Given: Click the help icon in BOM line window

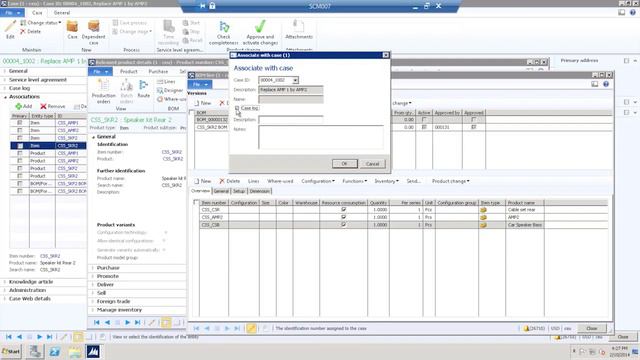Looking at the screenshot, I should [606, 84].
